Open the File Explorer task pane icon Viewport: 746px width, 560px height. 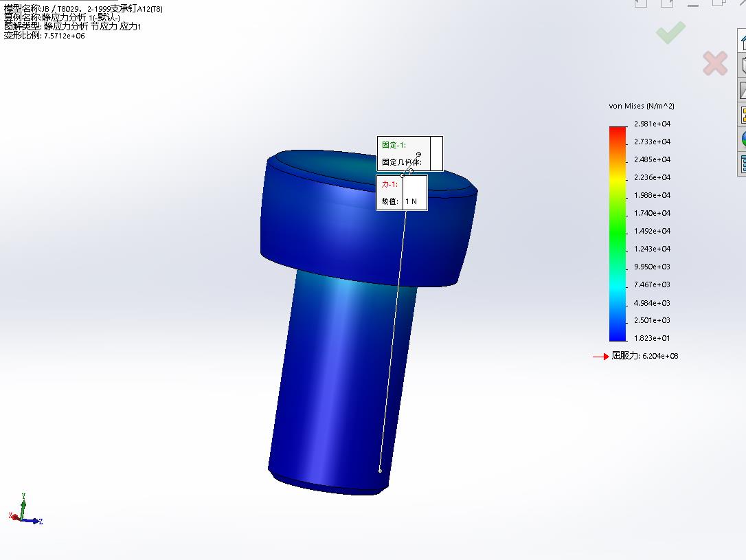(742, 90)
